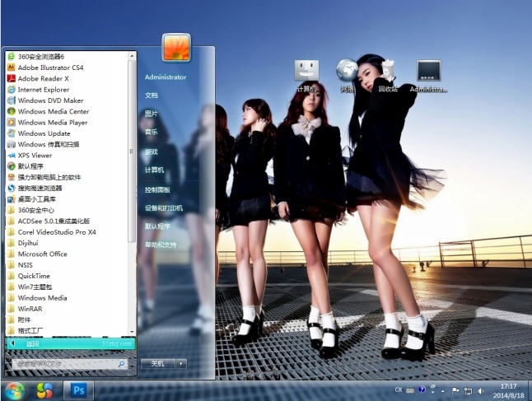Viewport: 532px width, 401px height.
Task: Open 帮助和支持
Action: (161, 245)
